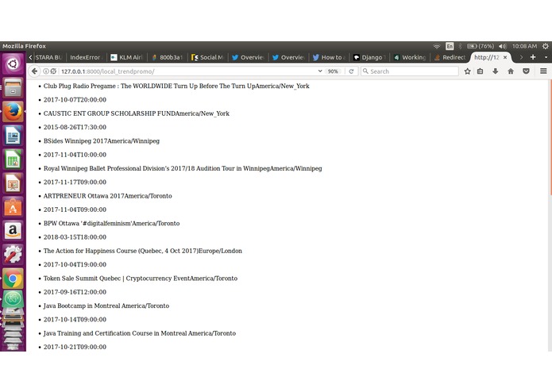552x392 pixels.
Task: Open the address bar history dropdown arrow
Action: (320, 71)
